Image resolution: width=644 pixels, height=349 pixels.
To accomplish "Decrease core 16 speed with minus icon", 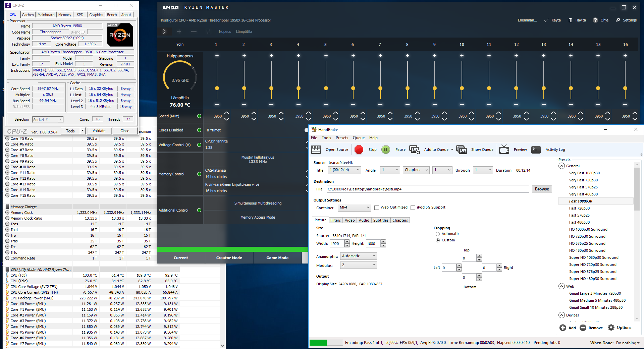I will click(625, 105).
